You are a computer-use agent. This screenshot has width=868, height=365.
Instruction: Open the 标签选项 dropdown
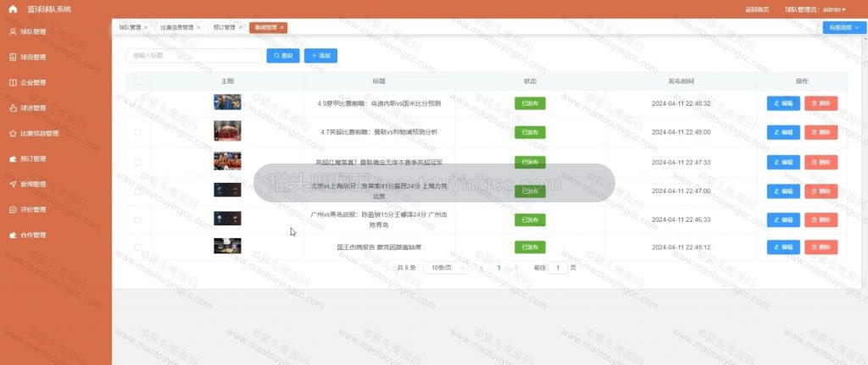point(844,28)
